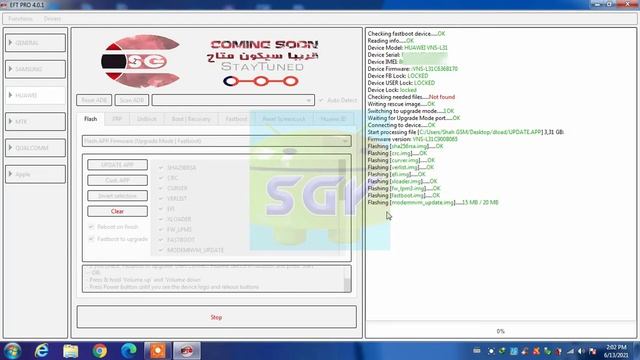Image resolution: width=640 pixels, height=360 pixels.
Task: Click the taskbar clock showing 2:02 PM
Action: (x=616, y=351)
